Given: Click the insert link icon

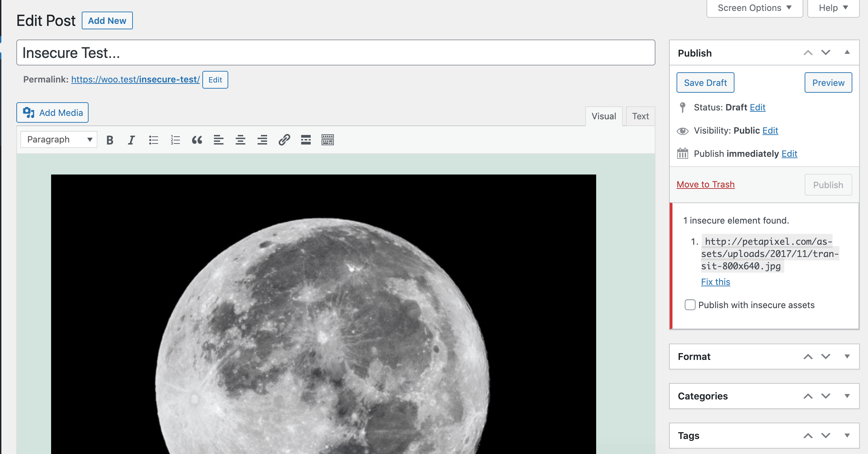Looking at the screenshot, I should coord(284,140).
